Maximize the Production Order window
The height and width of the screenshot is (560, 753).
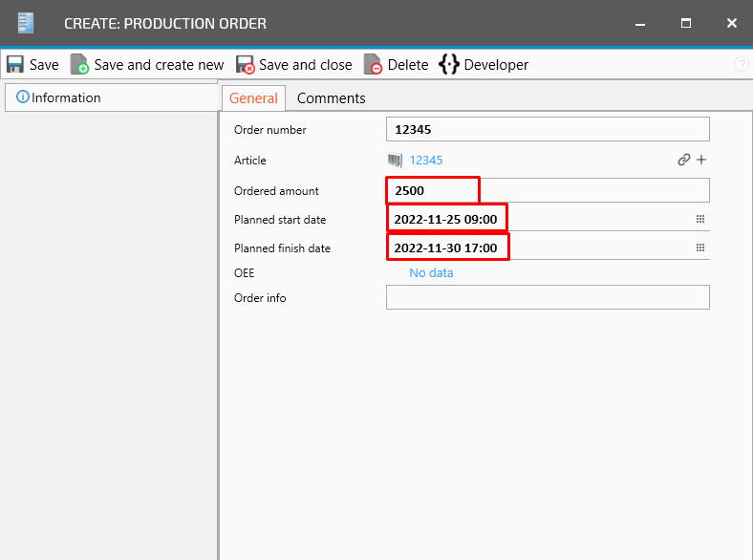pyautogui.click(x=686, y=23)
